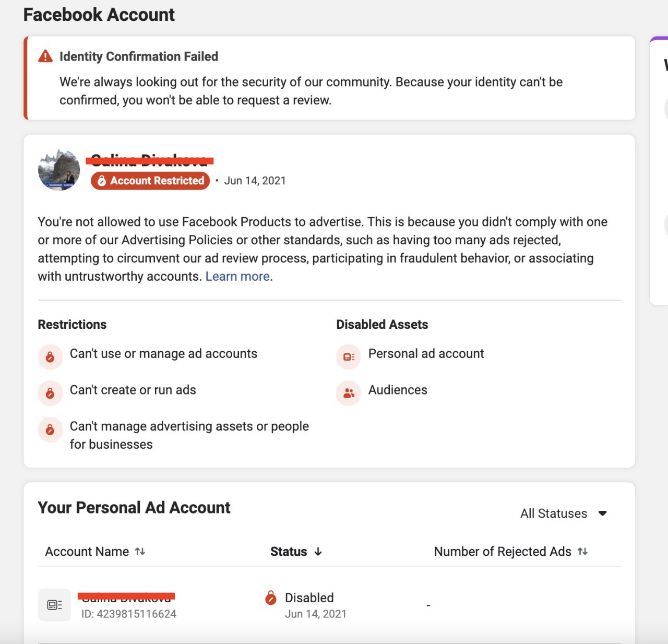Click lock icon beside Can't use or manage ad accounts

[50, 357]
